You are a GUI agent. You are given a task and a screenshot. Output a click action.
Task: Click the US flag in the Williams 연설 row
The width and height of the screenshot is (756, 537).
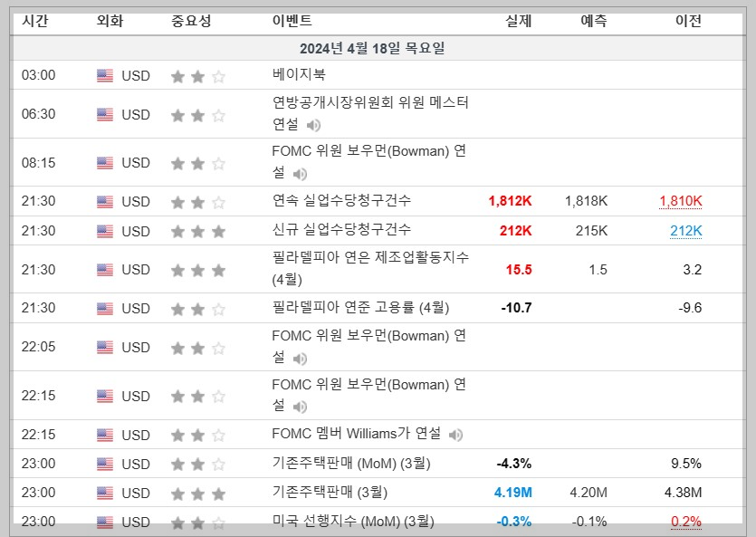click(x=105, y=436)
